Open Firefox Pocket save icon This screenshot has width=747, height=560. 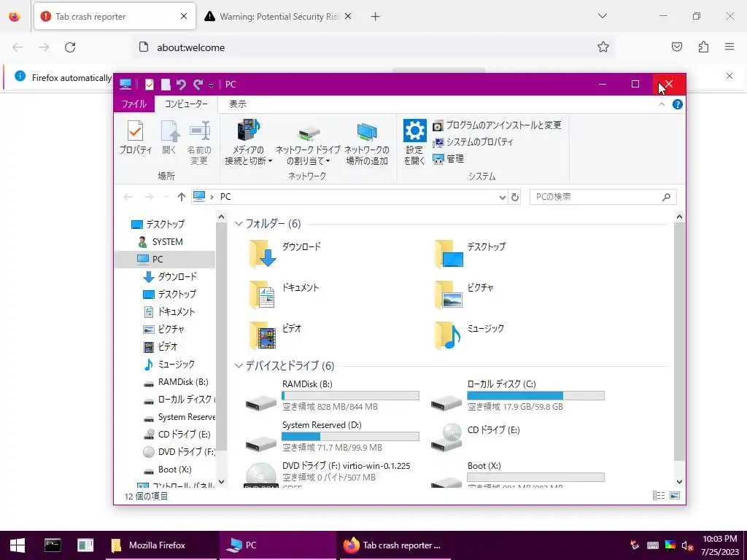click(x=677, y=47)
